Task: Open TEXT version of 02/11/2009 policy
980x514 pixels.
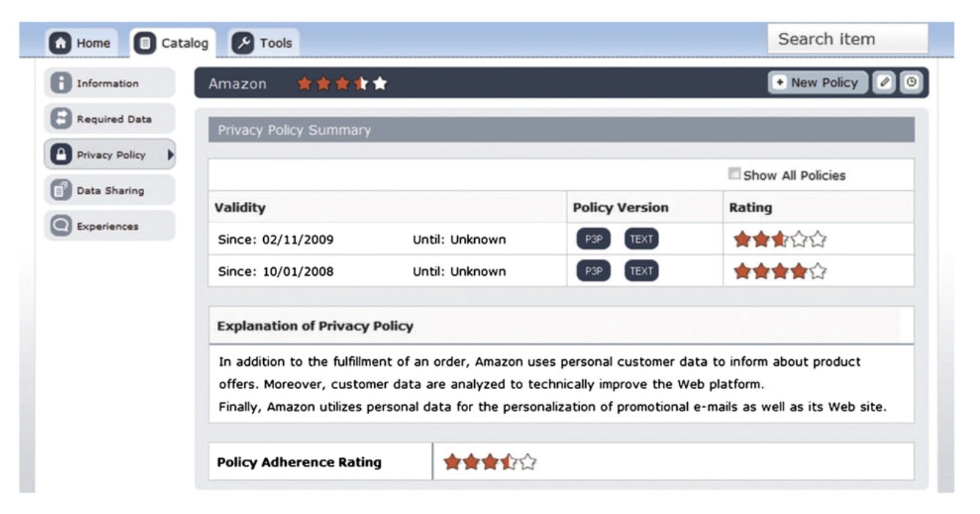Action: click(641, 239)
